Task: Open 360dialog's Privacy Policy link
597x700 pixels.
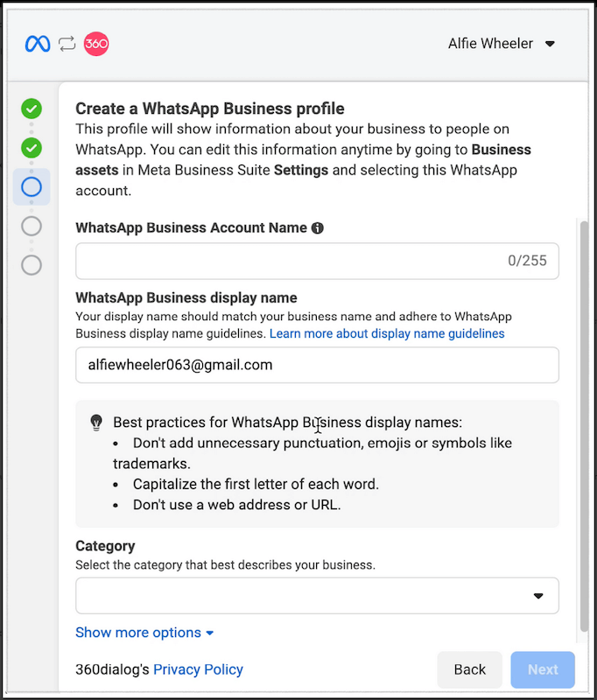Action: pos(198,669)
